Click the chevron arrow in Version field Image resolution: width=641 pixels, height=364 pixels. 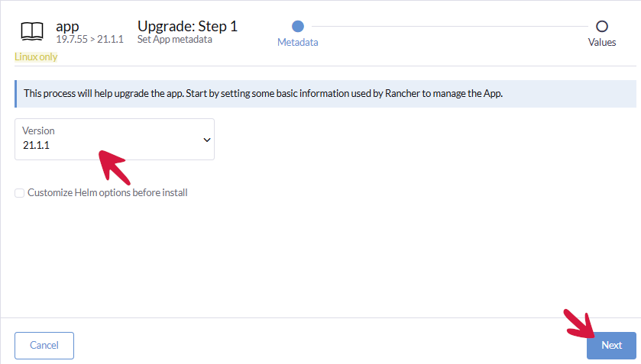206,140
